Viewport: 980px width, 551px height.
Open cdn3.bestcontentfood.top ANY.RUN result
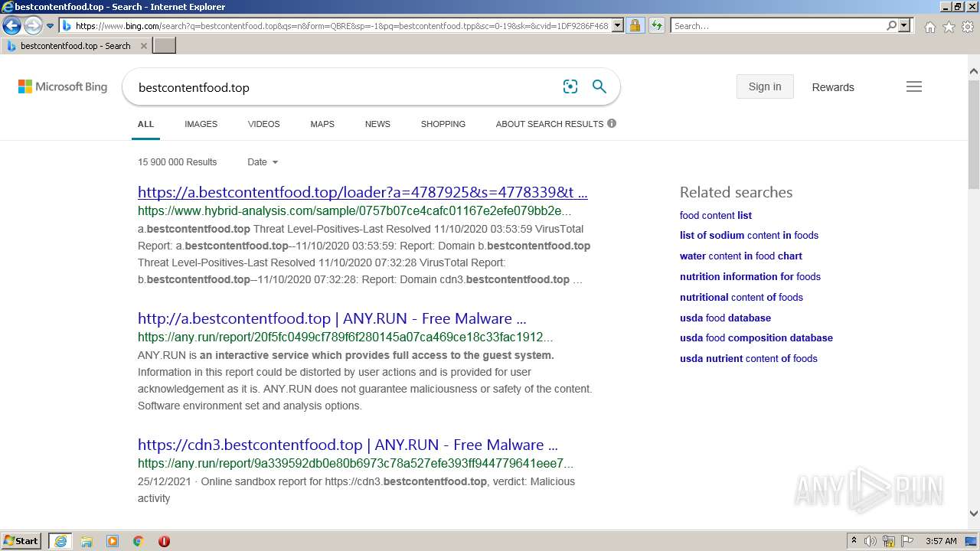pyautogui.click(x=348, y=445)
